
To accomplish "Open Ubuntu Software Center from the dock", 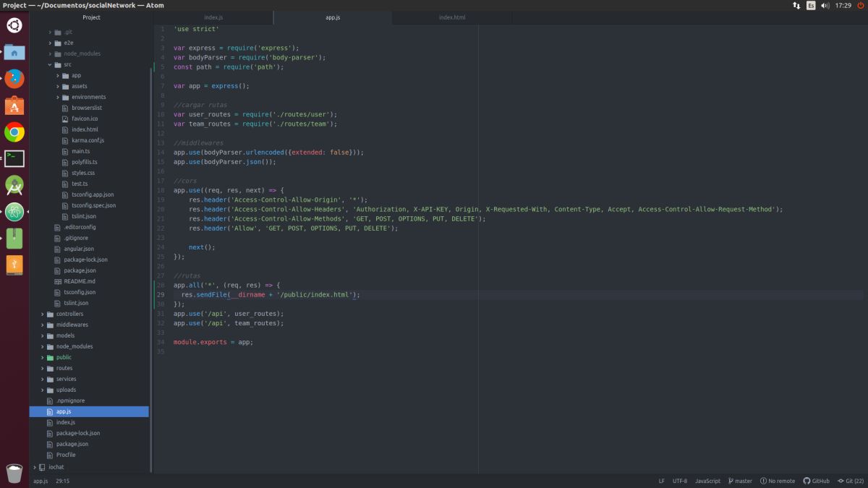I will (x=14, y=106).
